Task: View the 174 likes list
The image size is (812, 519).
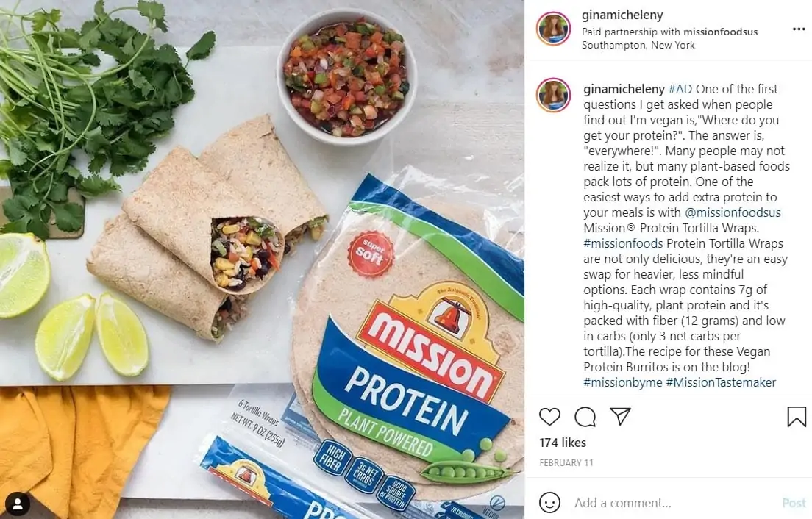Action: pos(563,443)
